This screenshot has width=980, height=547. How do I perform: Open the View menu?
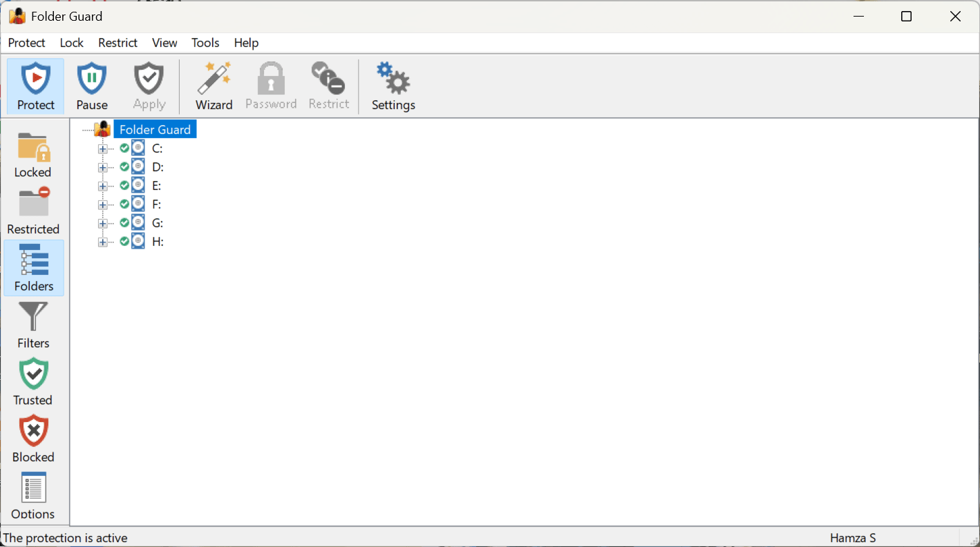click(164, 43)
